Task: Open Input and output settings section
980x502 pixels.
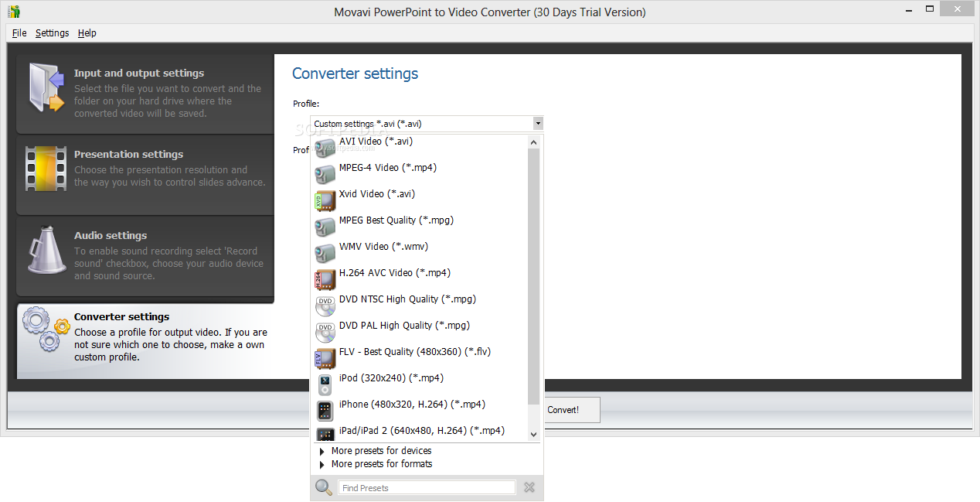Action: coord(145,94)
